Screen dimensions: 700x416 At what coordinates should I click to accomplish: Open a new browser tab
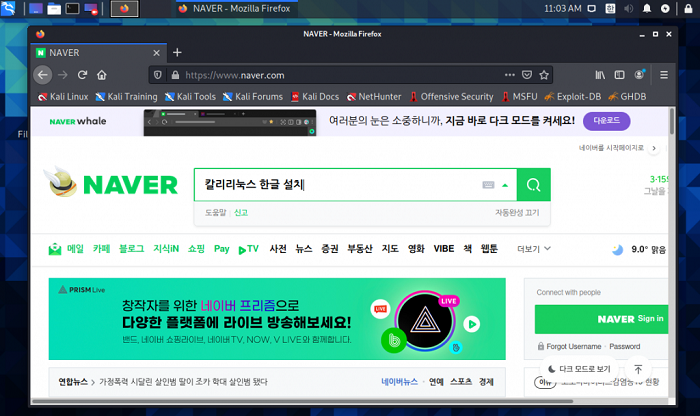[177, 52]
